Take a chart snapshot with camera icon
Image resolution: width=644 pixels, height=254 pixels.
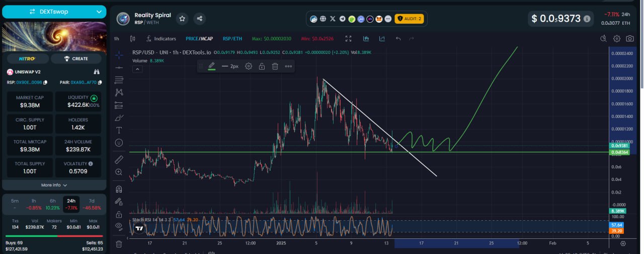tap(630, 38)
